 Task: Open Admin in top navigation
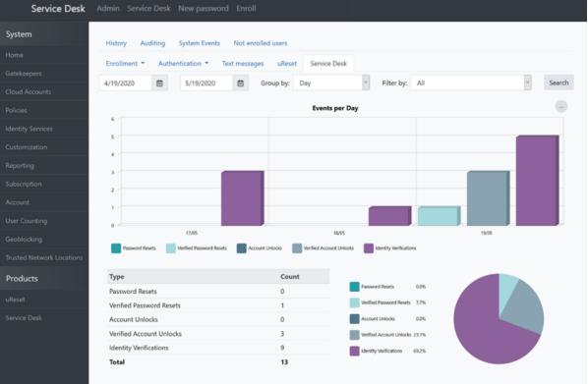click(x=108, y=8)
